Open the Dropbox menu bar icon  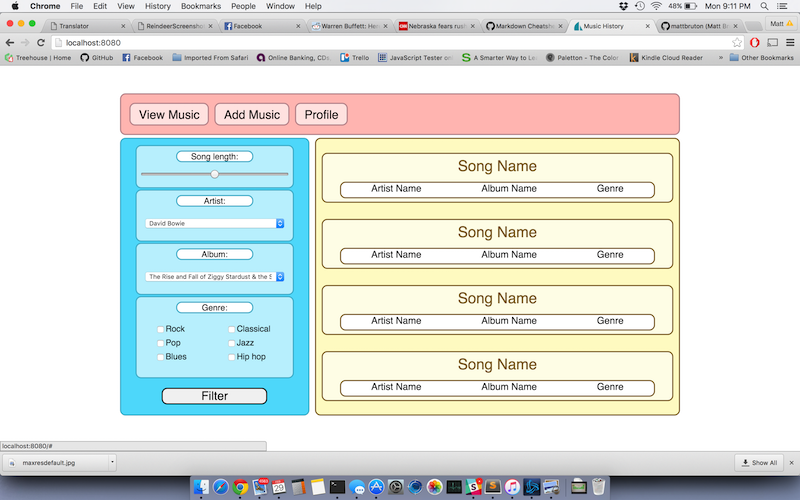[x=623, y=6]
